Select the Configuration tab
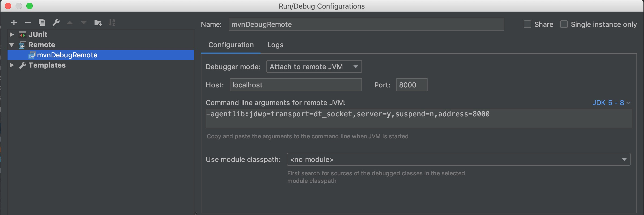The width and height of the screenshot is (644, 215). click(231, 45)
